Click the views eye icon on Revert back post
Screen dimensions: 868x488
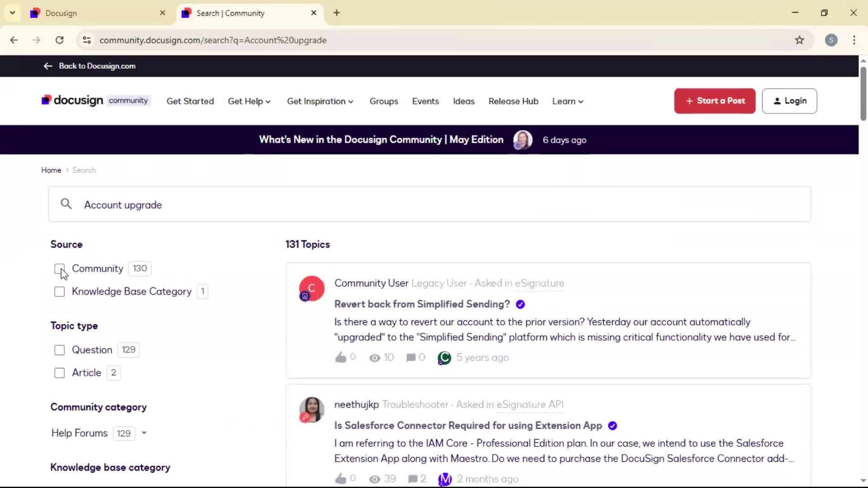point(374,358)
